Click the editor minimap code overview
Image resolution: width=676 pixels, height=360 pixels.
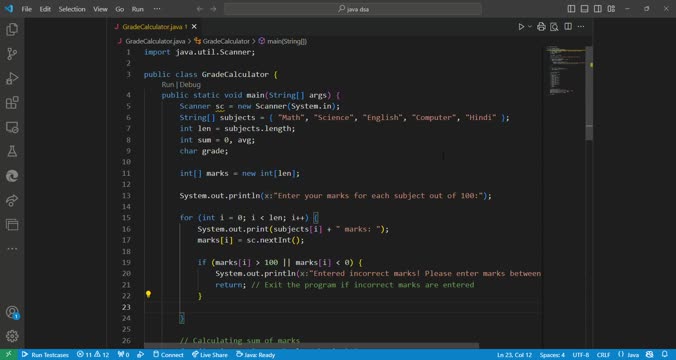pos(563,69)
